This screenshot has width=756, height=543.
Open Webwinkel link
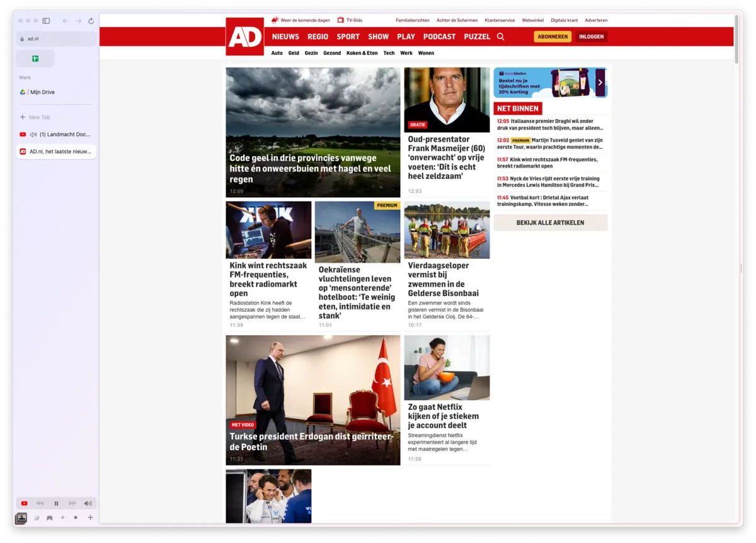(x=533, y=20)
